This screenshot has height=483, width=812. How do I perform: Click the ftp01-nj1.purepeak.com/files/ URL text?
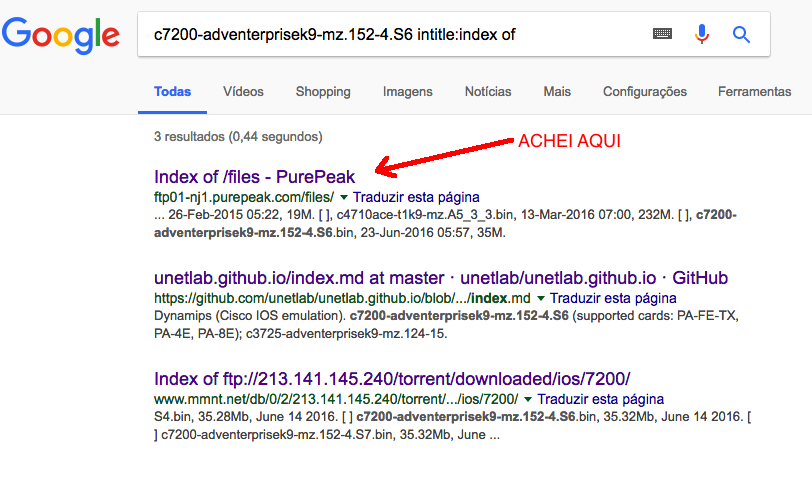click(244, 197)
